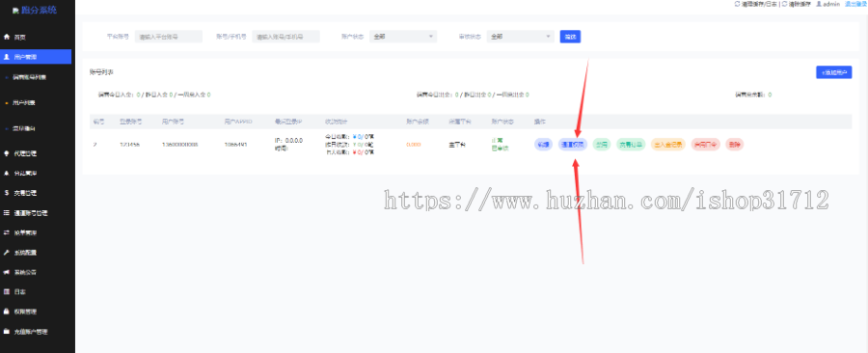Image resolution: width=868 pixels, height=353 pixels.
Task: Click the lock icon for 权限管理
Action: [x=7, y=312]
